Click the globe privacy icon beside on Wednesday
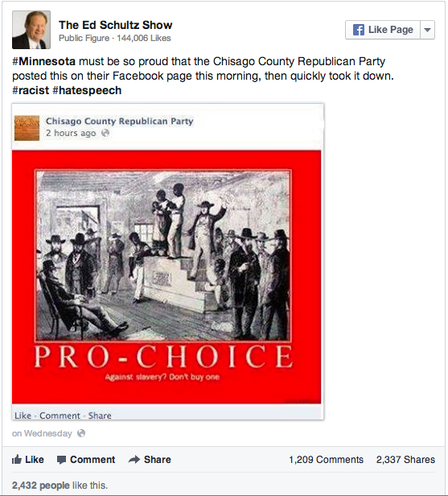The width and height of the screenshot is (448, 496). click(x=81, y=433)
